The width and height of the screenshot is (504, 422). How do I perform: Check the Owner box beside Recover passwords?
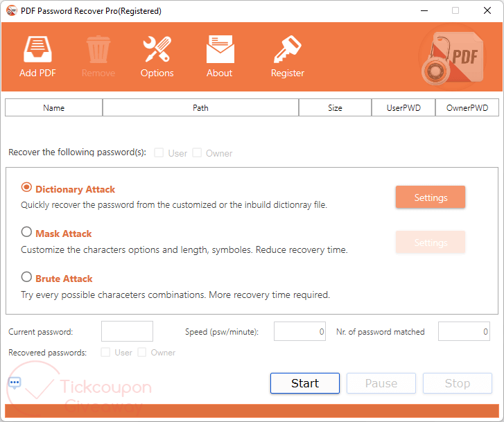(x=197, y=152)
